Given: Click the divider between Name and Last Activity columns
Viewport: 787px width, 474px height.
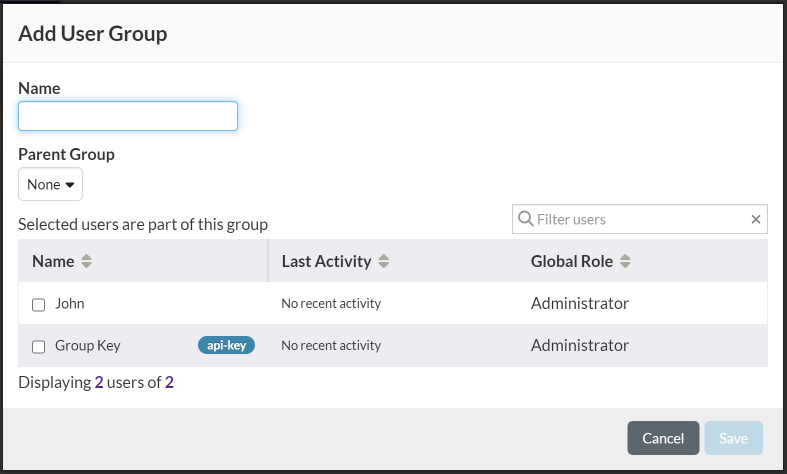Looking at the screenshot, I should (268, 261).
